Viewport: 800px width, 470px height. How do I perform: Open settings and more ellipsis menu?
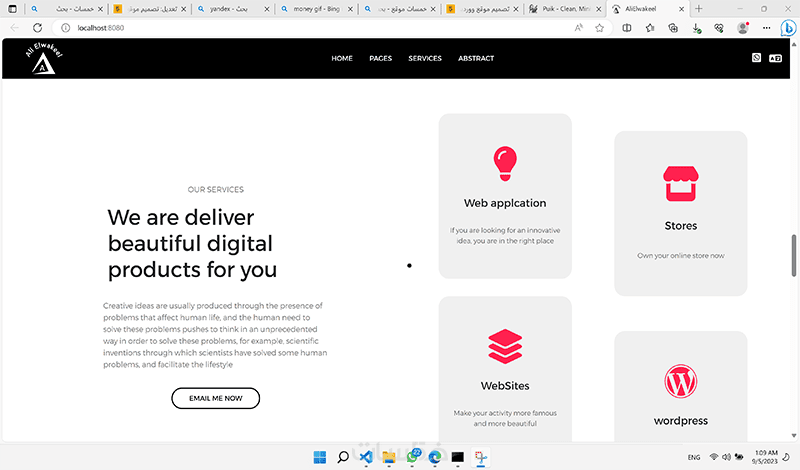pyautogui.click(x=766, y=28)
